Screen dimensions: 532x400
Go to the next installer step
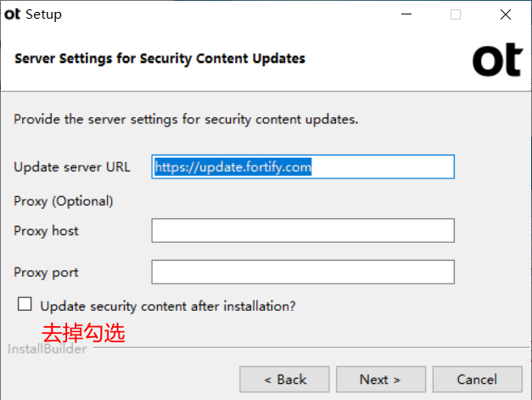tap(381, 380)
